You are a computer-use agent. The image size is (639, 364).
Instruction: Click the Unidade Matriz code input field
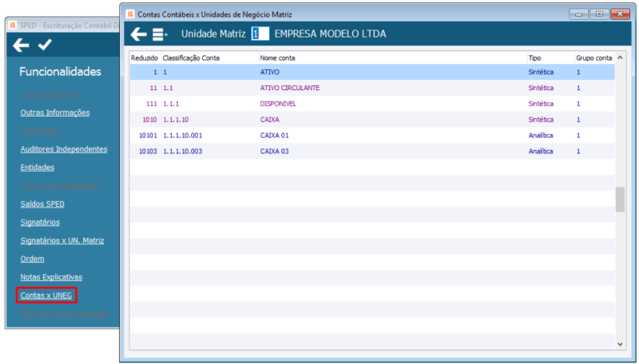click(x=260, y=34)
